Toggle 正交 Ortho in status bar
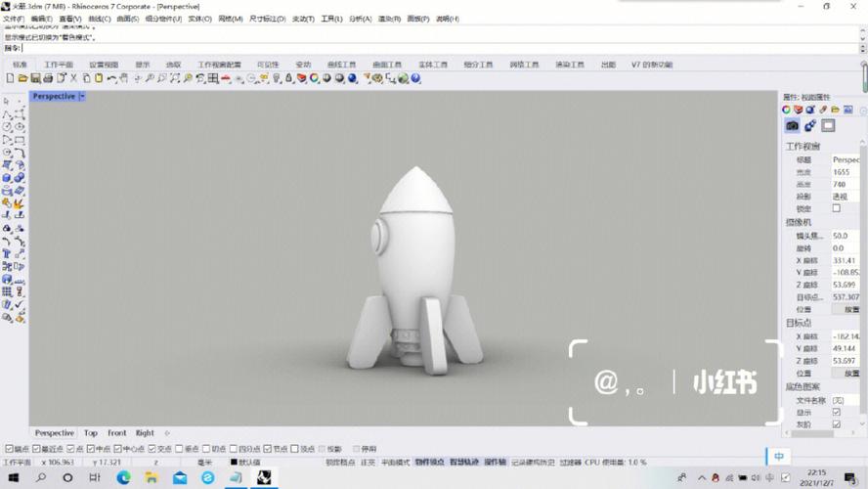This screenshot has height=489, width=868. [x=369, y=462]
